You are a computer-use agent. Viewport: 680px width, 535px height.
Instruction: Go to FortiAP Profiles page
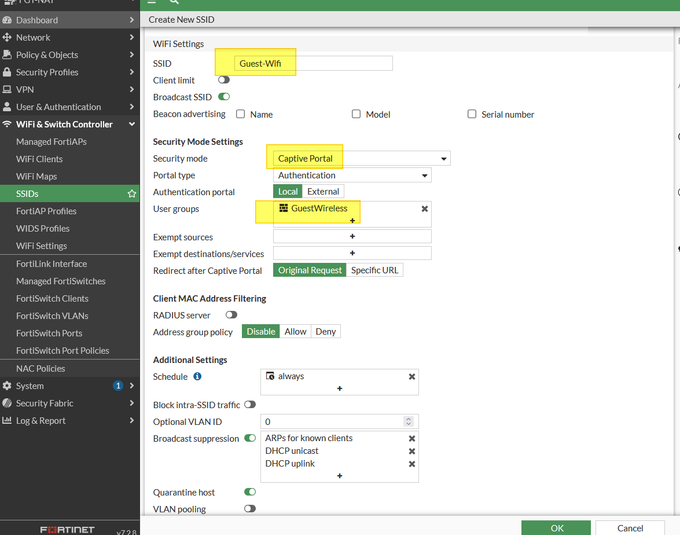click(46, 211)
